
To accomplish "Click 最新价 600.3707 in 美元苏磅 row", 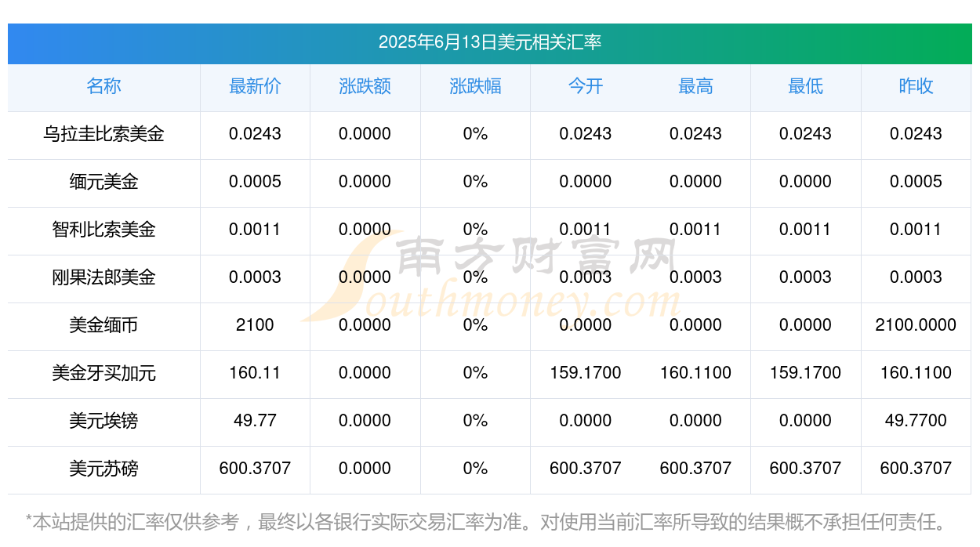I will [255, 469].
